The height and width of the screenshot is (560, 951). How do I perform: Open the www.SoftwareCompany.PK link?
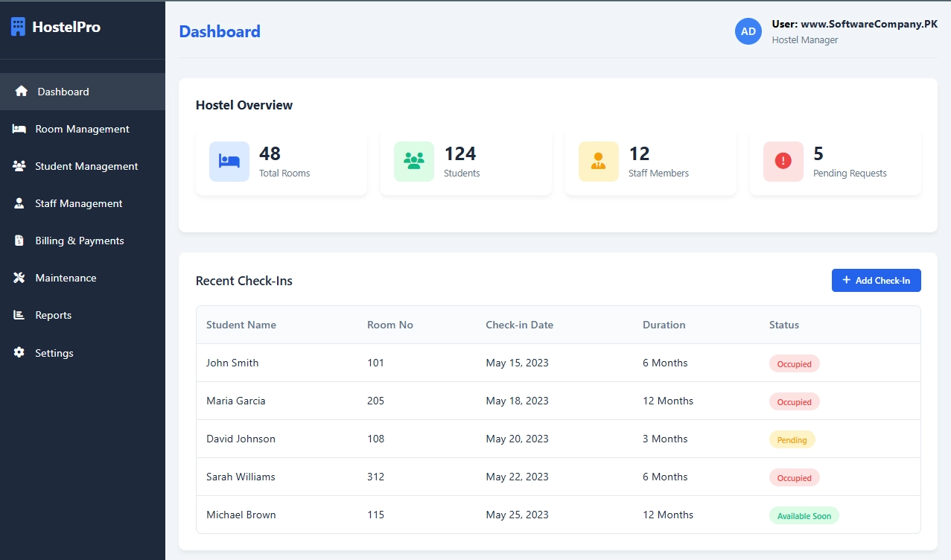tap(869, 23)
